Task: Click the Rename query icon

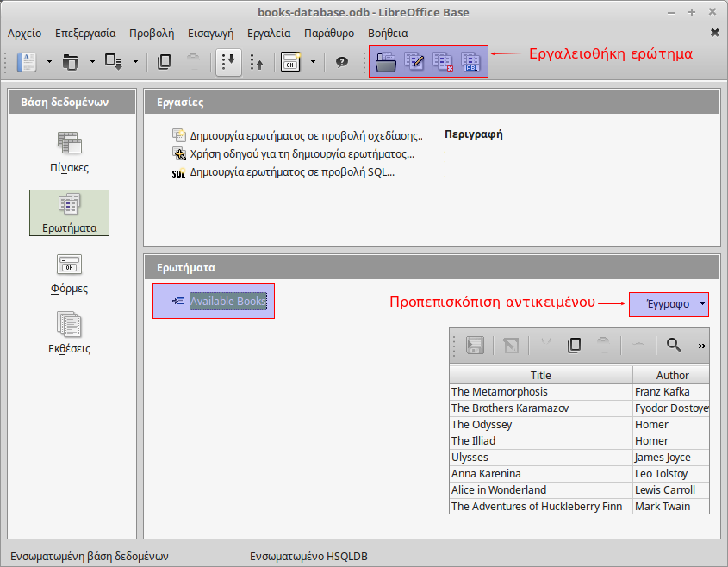Action: pos(470,61)
